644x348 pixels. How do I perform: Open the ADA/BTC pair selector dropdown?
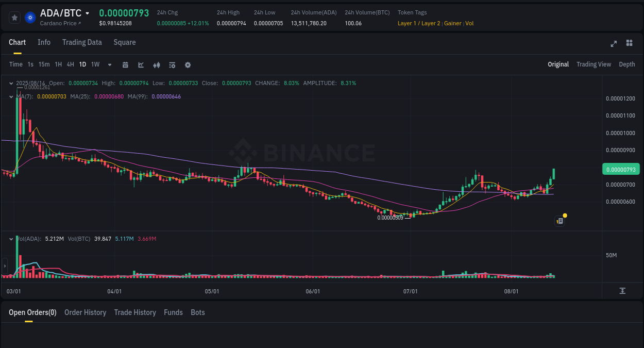point(88,13)
